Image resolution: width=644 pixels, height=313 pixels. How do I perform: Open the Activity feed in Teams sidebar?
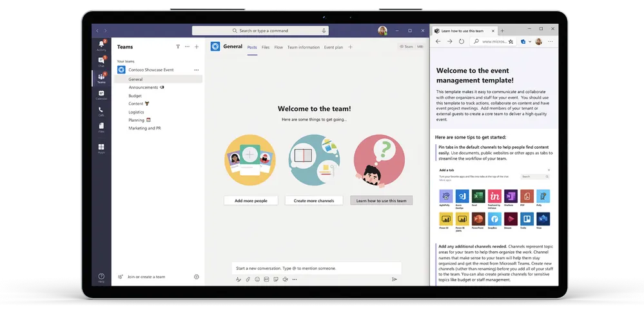pos(101,46)
